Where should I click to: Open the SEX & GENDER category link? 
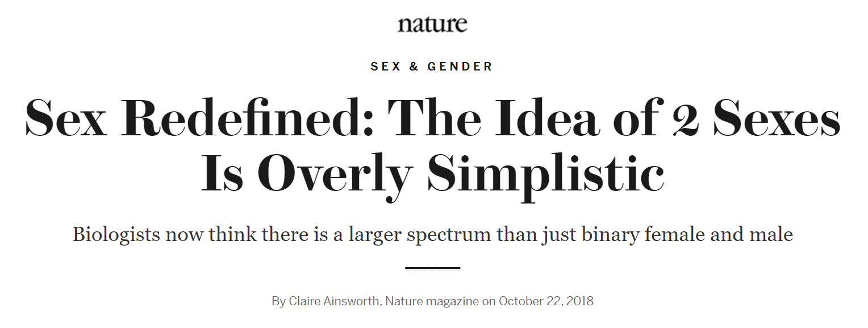point(432,67)
